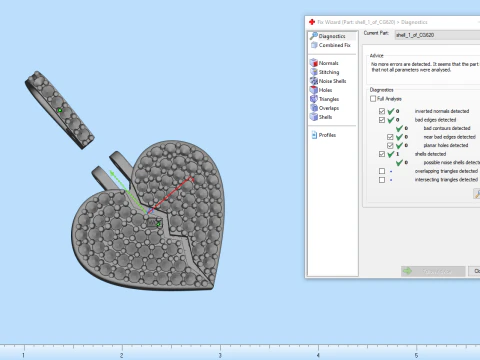Enable overlapping triangles detected checkbox

[382, 171]
